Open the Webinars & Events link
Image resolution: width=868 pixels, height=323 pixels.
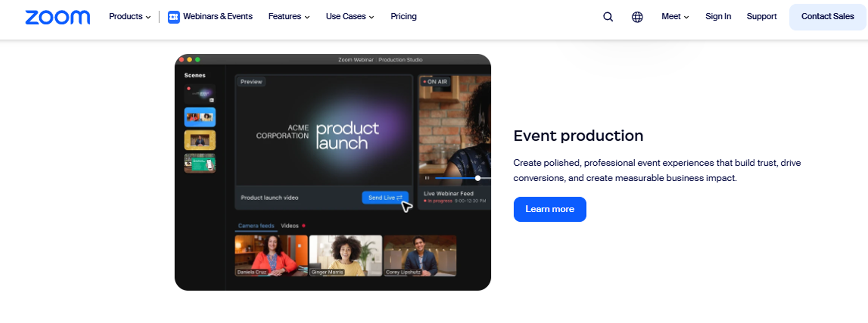pos(217,16)
